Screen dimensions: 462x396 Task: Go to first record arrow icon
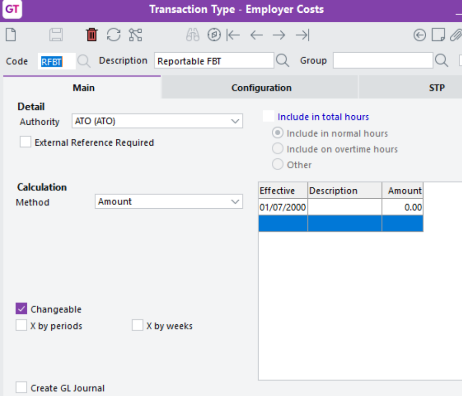233,35
